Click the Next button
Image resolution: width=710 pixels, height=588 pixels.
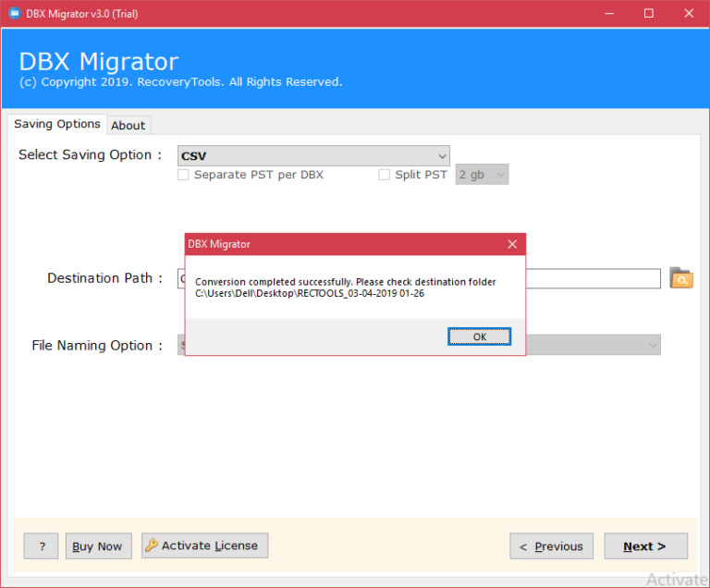pos(645,546)
